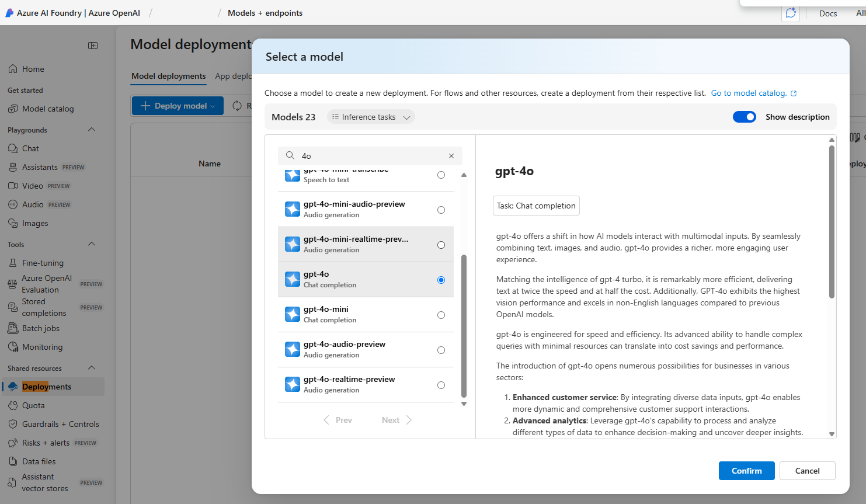
Task: Click the feedback icon in top bar
Action: click(791, 13)
